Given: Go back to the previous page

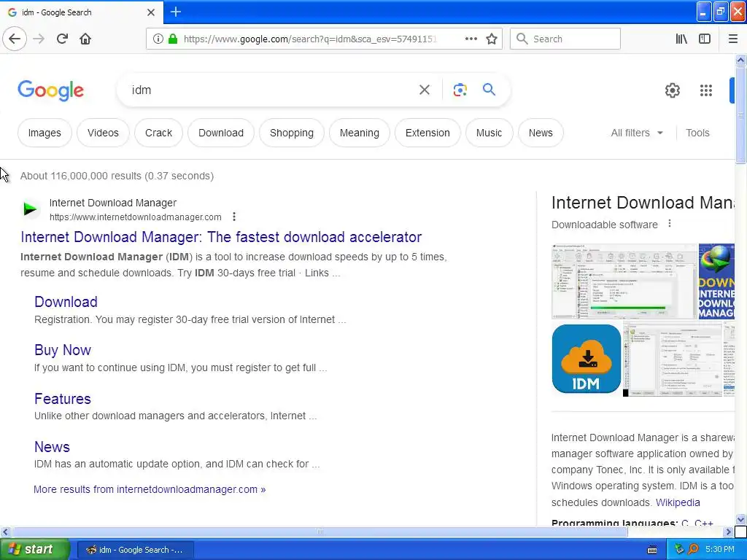Looking at the screenshot, I should pyautogui.click(x=15, y=39).
